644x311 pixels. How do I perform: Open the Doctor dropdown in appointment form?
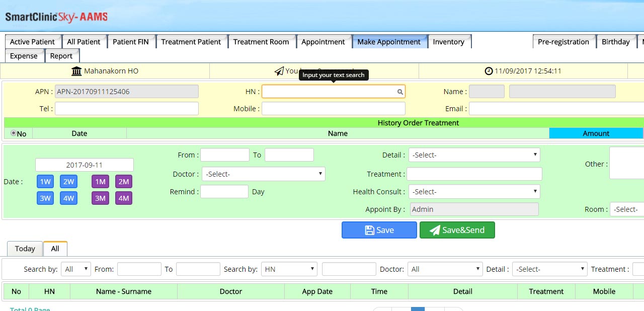263,174
